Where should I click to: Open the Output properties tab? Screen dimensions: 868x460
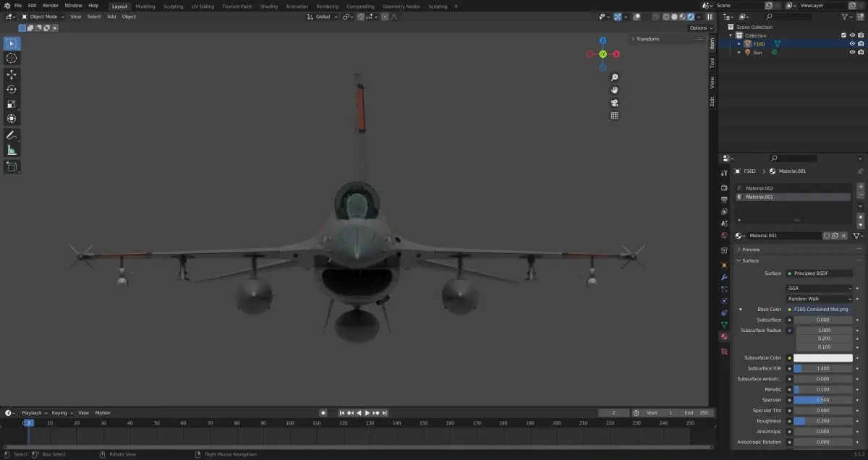click(724, 200)
